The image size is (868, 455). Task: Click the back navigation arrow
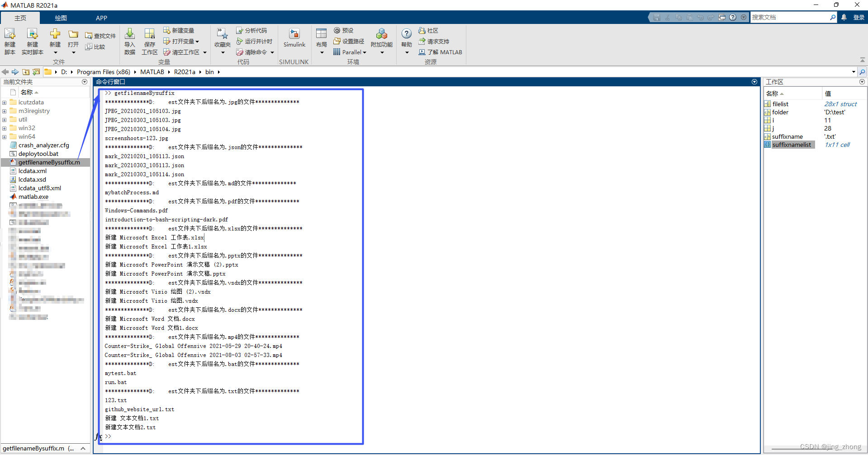click(5, 72)
